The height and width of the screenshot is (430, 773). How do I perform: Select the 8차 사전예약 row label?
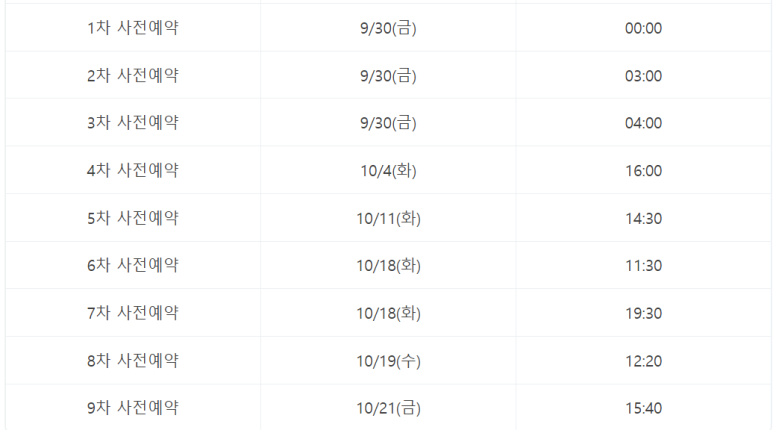[x=133, y=360]
